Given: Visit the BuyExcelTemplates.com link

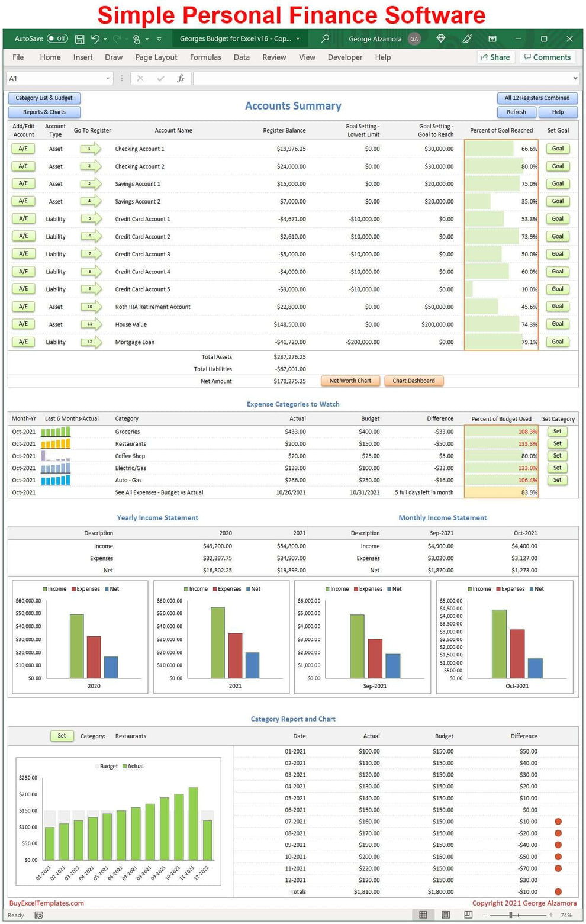Looking at the screenshot, I should (45, 903).
